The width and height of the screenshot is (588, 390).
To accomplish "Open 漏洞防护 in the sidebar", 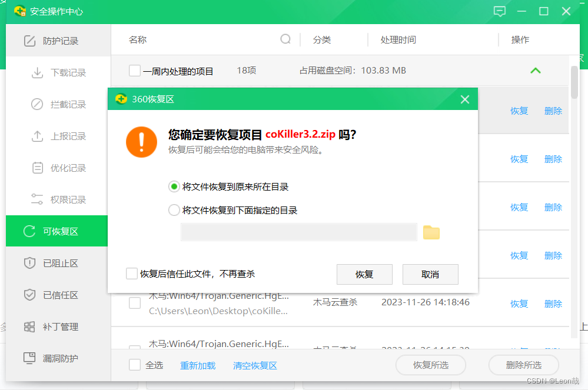I will click(58, 359).
